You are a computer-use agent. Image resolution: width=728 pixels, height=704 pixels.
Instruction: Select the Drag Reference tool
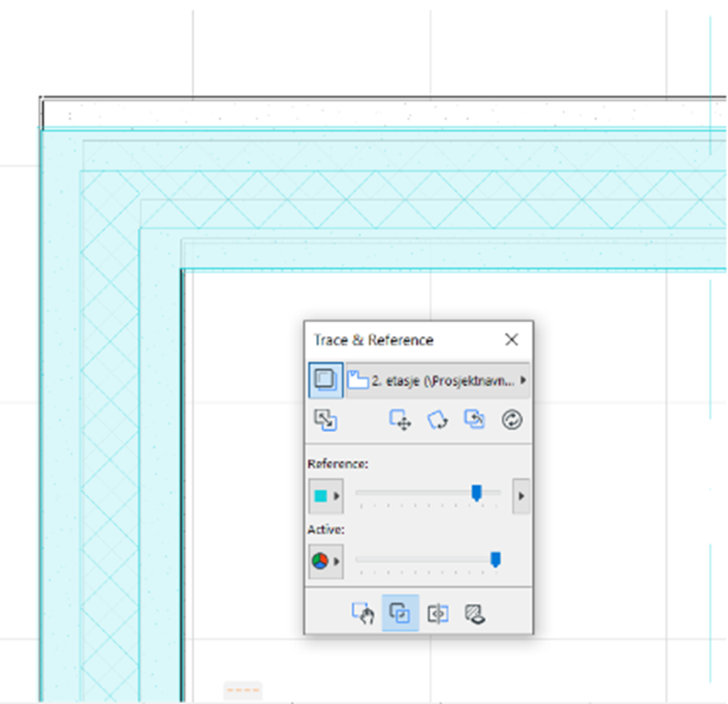[400, 420]
